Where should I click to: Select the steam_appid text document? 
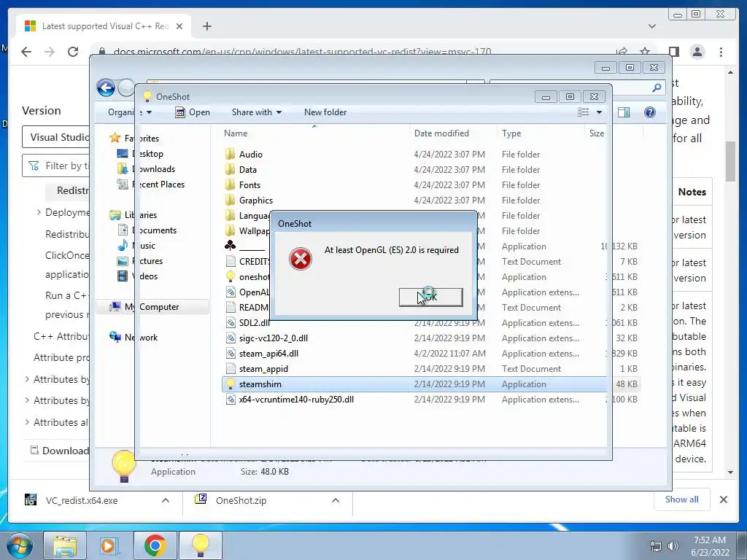click(x=263, y=368)
